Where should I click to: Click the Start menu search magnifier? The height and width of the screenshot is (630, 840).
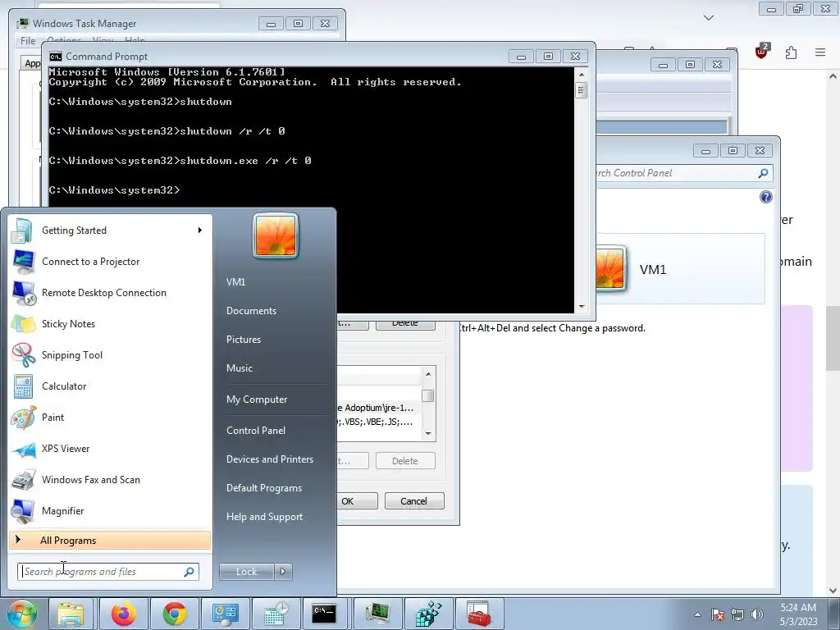pyautogui.click(x=189, y=572)
